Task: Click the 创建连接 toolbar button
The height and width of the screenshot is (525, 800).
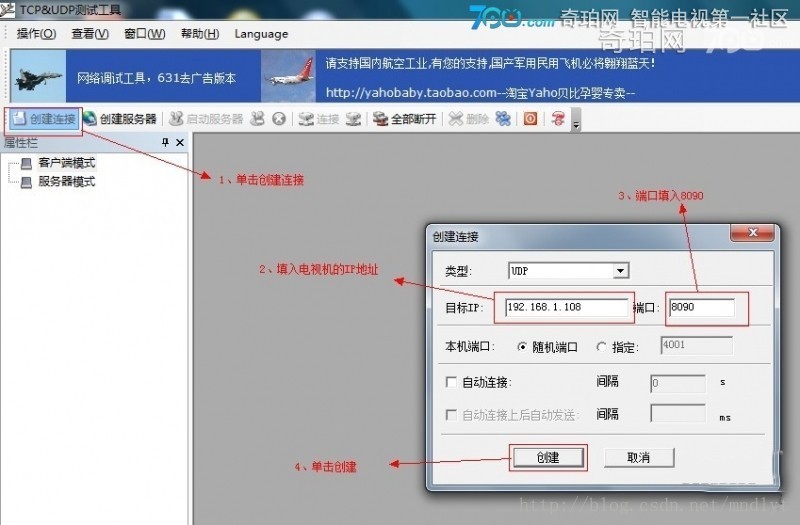Action: click(44, 119)
